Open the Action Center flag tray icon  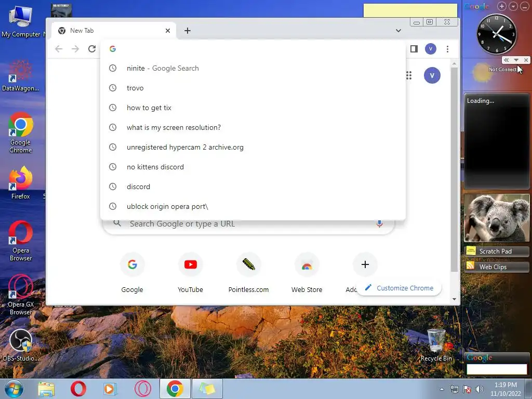467,389
